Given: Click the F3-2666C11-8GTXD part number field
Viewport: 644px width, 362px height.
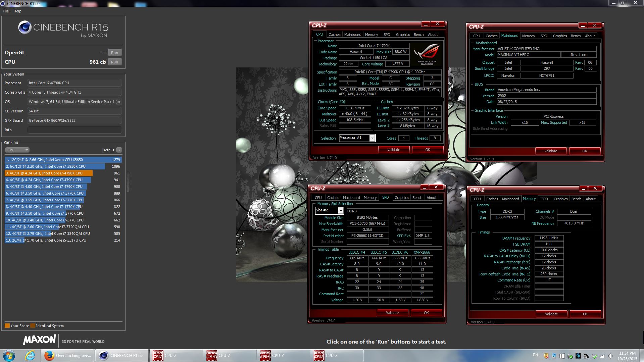Looking at the screenshot, I should point(367,236).
